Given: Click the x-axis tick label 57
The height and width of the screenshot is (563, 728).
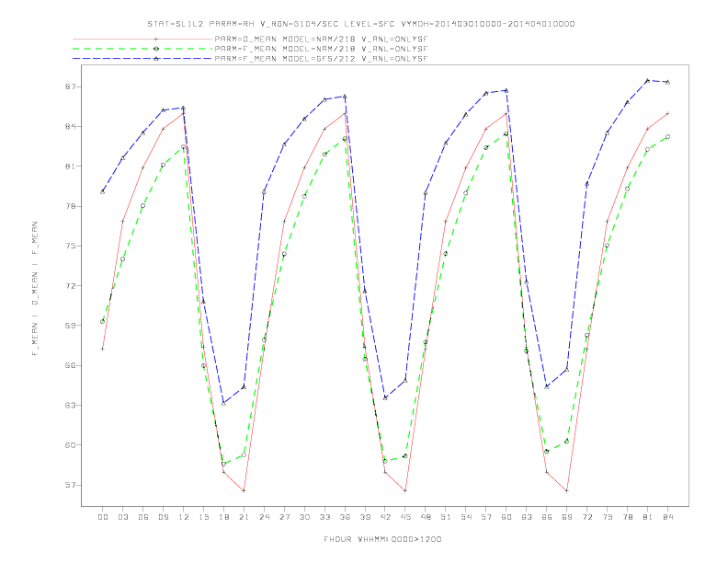Looking at the screenshot, I should pos(486,517).
